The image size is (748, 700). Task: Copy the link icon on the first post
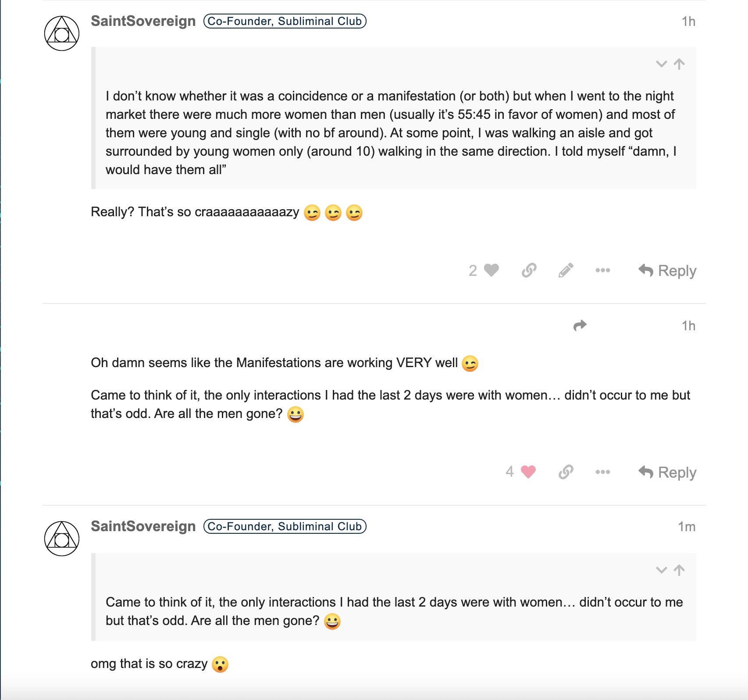[529, 270]
